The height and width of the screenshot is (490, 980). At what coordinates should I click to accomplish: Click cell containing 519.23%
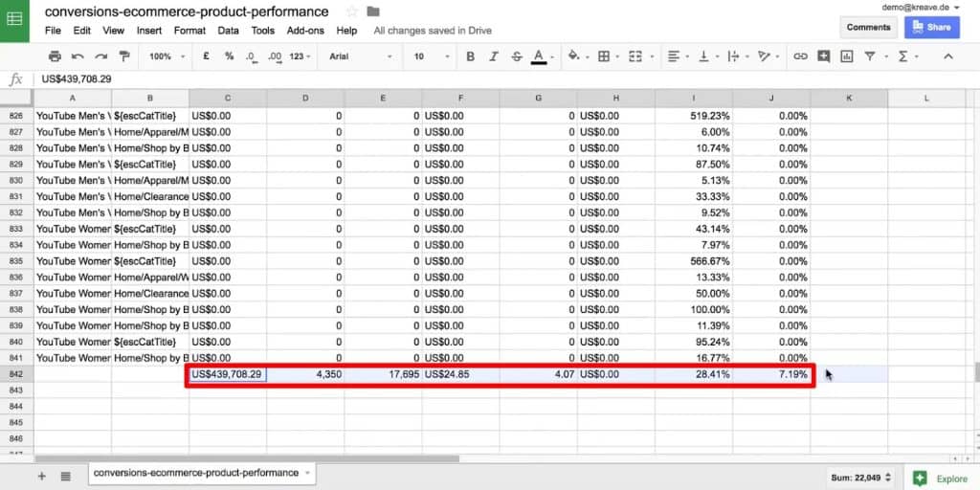coord(694,116)
